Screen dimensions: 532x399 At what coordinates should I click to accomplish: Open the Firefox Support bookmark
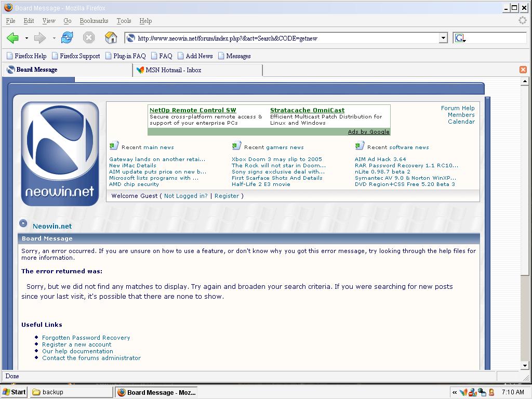coord(76,56)
